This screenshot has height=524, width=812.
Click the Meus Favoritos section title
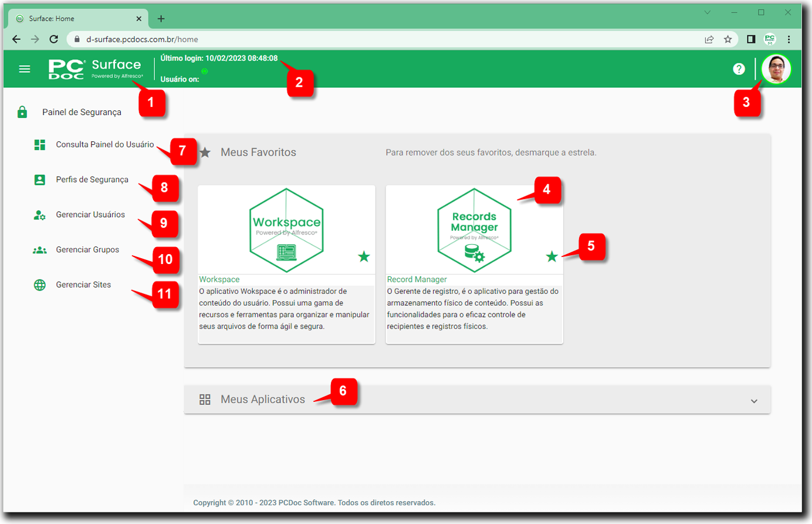coord(258,153)
